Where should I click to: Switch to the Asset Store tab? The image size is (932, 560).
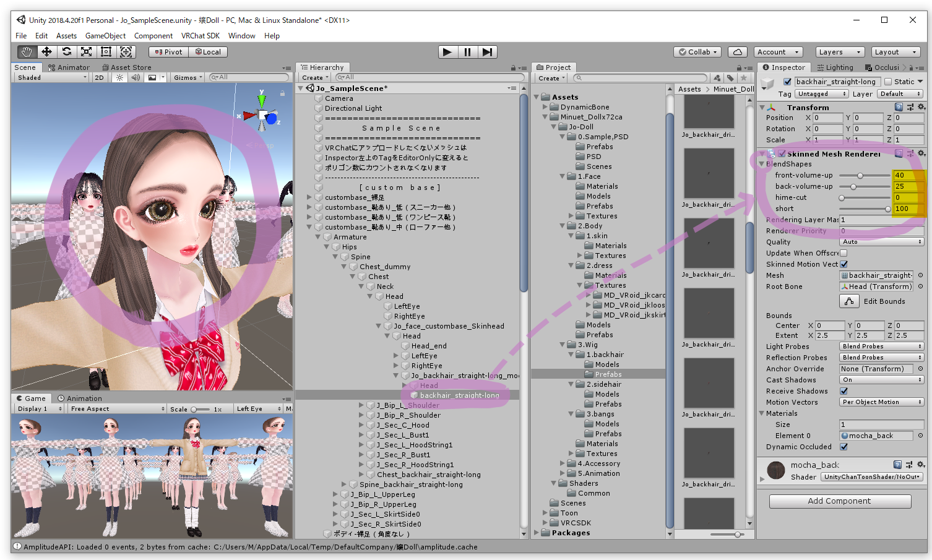point(126,67)
